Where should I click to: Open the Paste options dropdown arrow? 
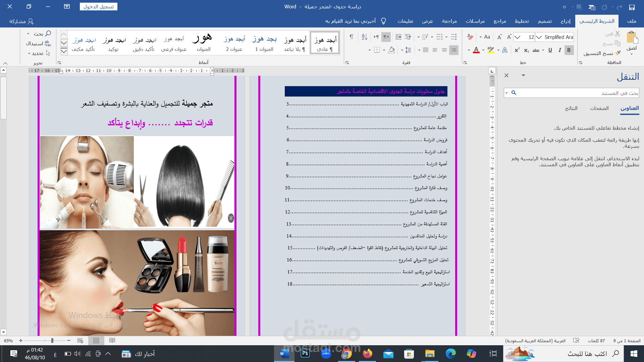click(632, 54)
